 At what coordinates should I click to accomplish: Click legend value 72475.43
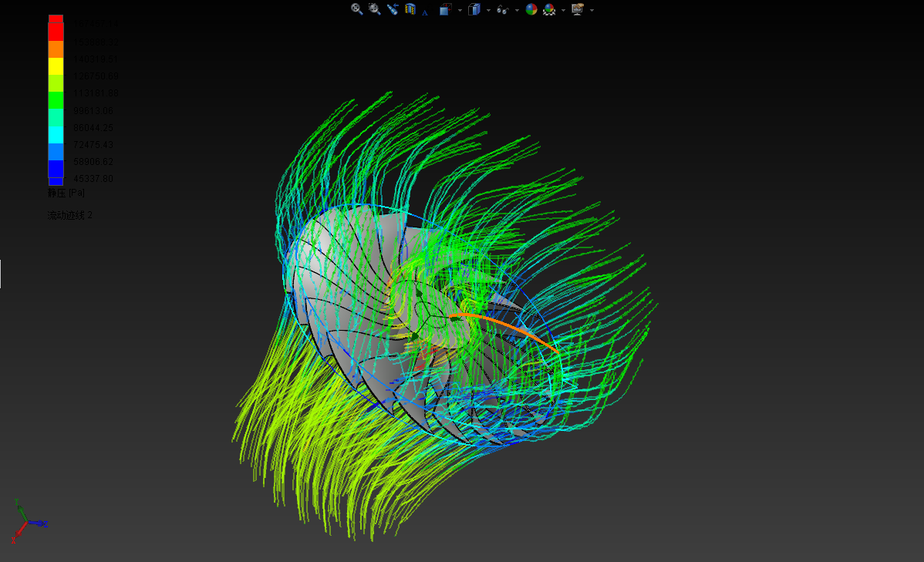click(x=93, y=145)
